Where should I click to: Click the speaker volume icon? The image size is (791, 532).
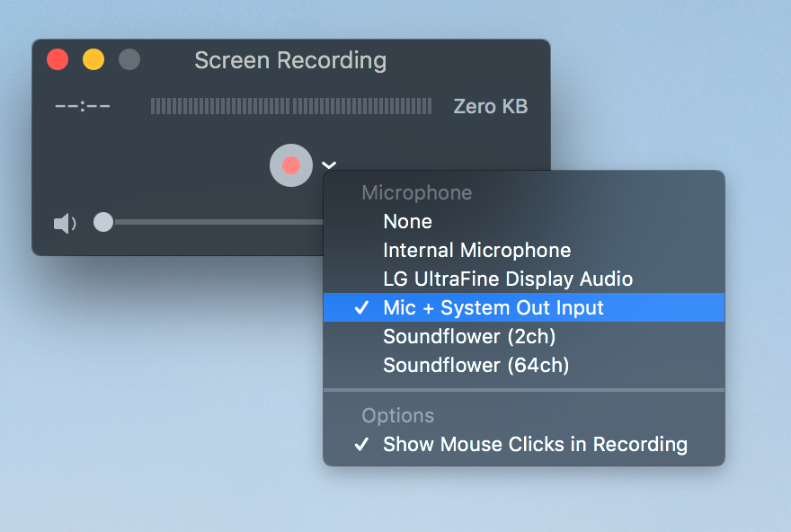(65, 223)
